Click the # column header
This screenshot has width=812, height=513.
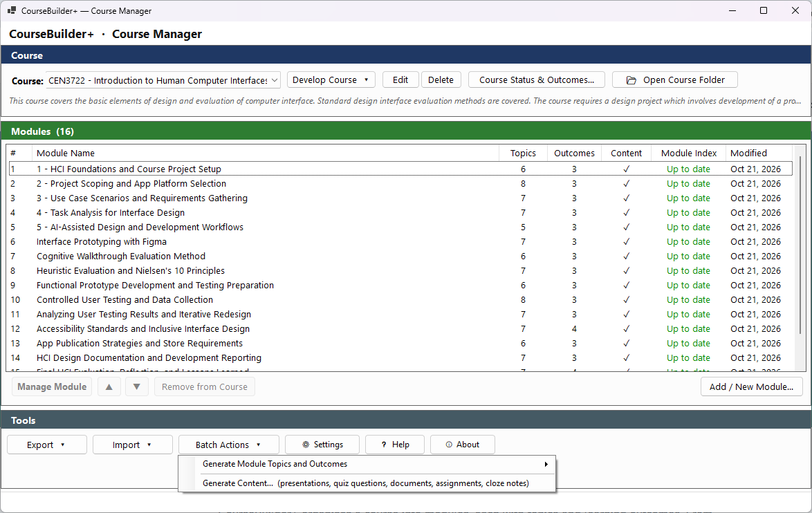click(19, 153)
